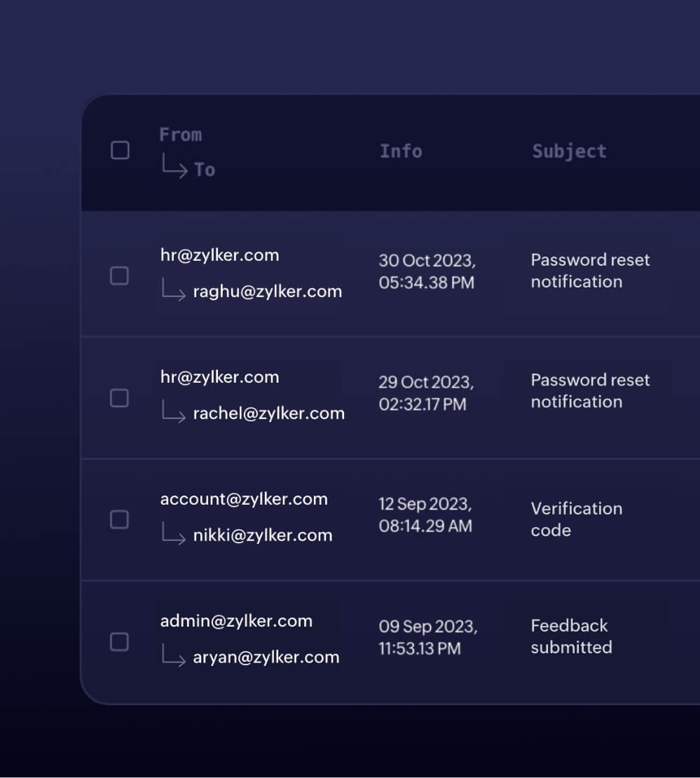Open recipient raghu@zylker.com

[x=267, y=292]
